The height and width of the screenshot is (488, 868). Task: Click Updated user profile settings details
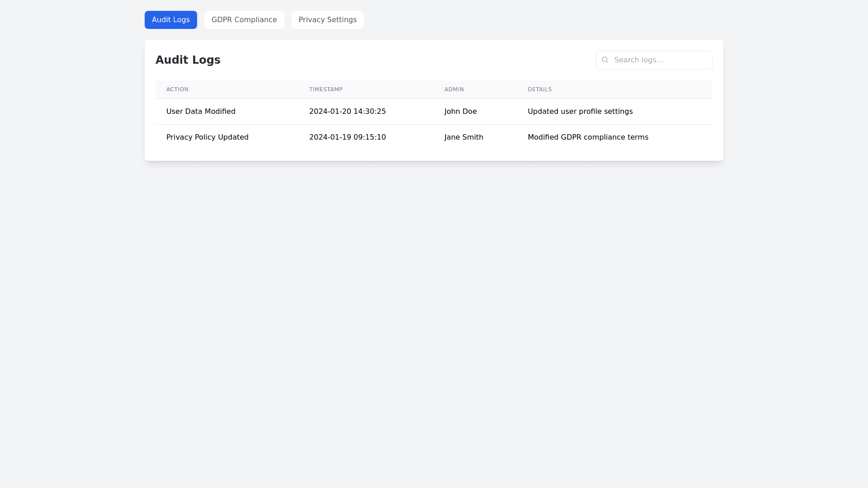(580, 112)
